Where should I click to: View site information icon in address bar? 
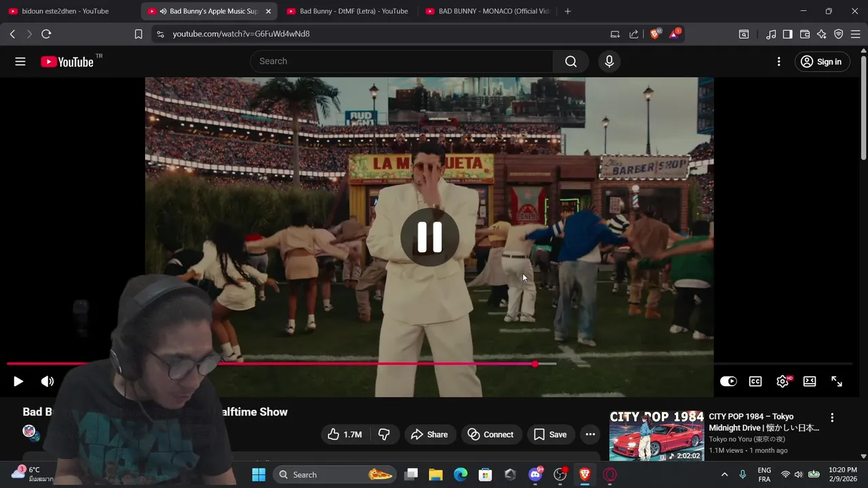[x=160, y=34]
